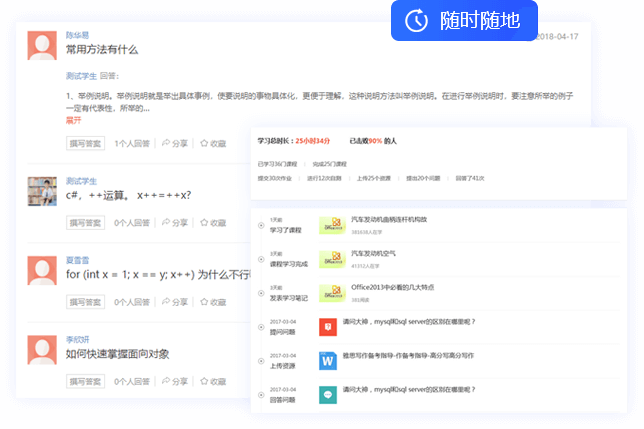Click the clock icon beside 随时随地

[416, 20]
